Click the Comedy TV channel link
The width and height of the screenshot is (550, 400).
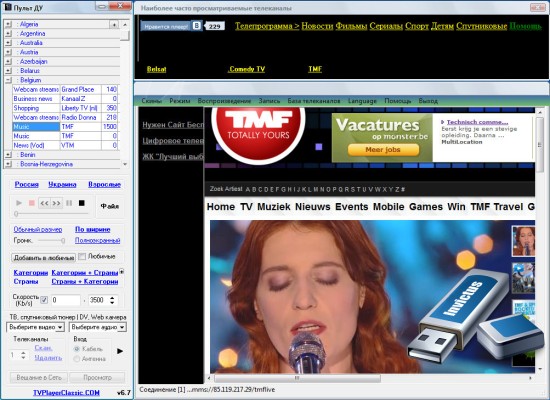pyautogui.click(x=247, y=69)
